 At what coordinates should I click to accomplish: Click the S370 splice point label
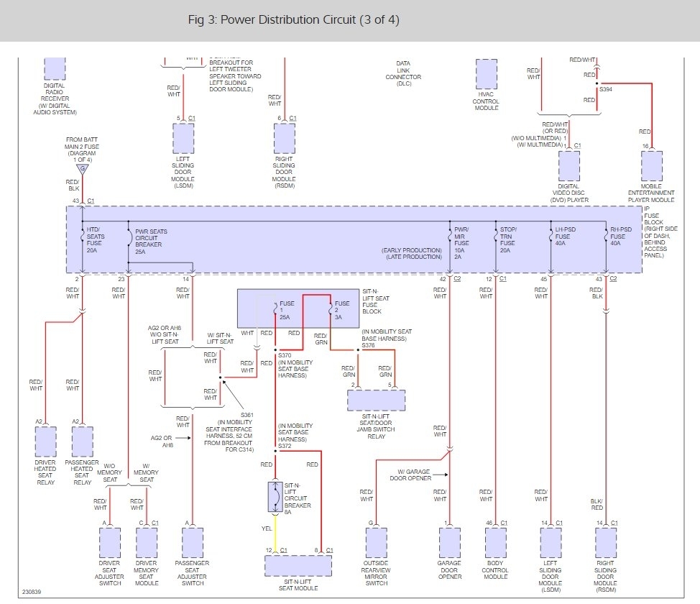pos(285,355)
